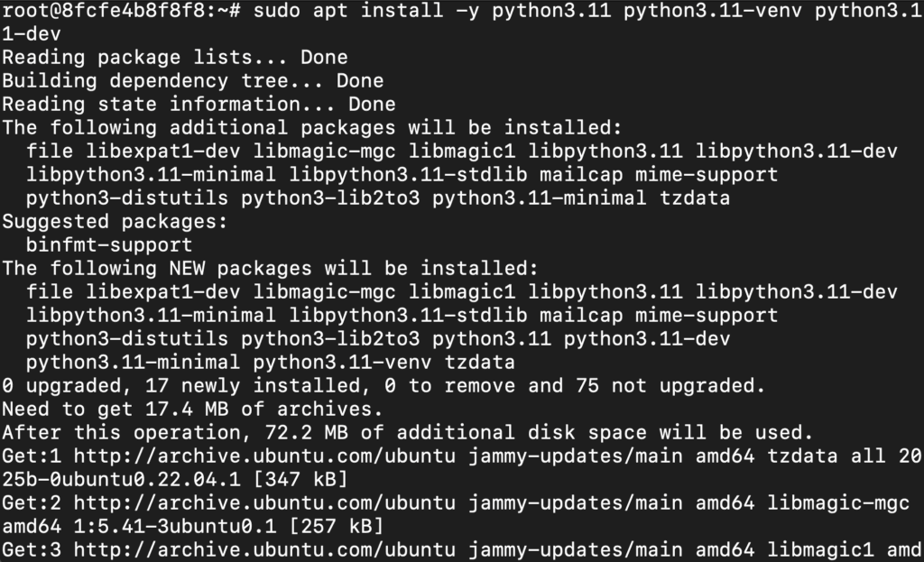924x562 pixels.
Task: Click the 72.2 MB disk space text
Action: (x=307, y=433)
